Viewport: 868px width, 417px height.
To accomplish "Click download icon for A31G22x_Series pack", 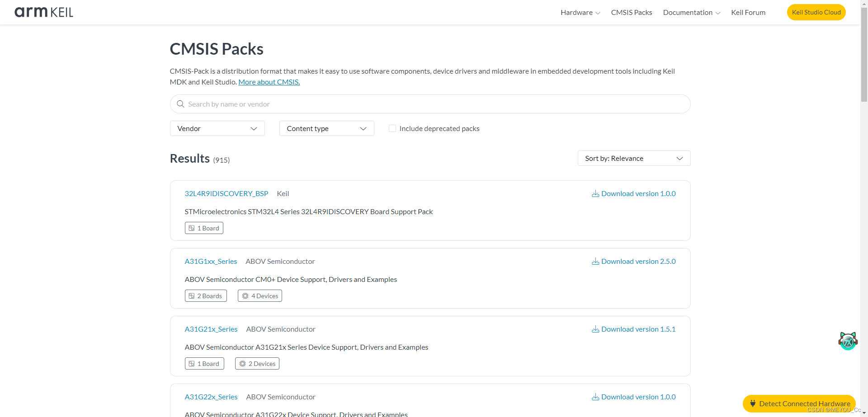I will 595,397.
